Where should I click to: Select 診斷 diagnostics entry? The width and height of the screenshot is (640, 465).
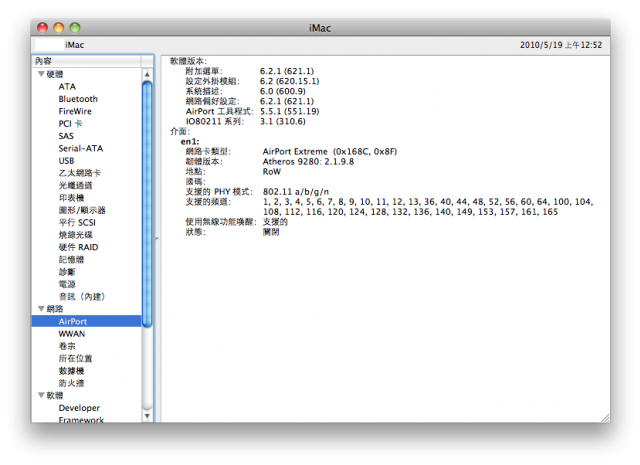[67, 272]
